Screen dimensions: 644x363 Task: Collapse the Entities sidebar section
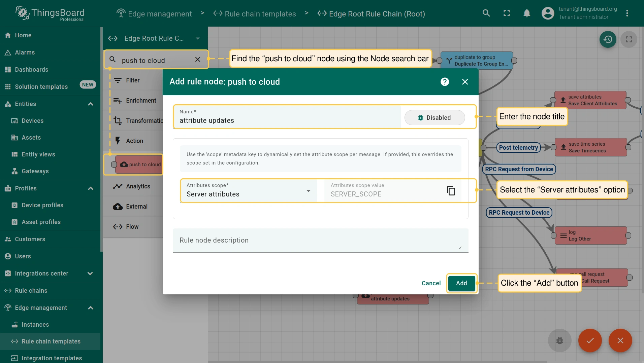(x=90, y=104)
